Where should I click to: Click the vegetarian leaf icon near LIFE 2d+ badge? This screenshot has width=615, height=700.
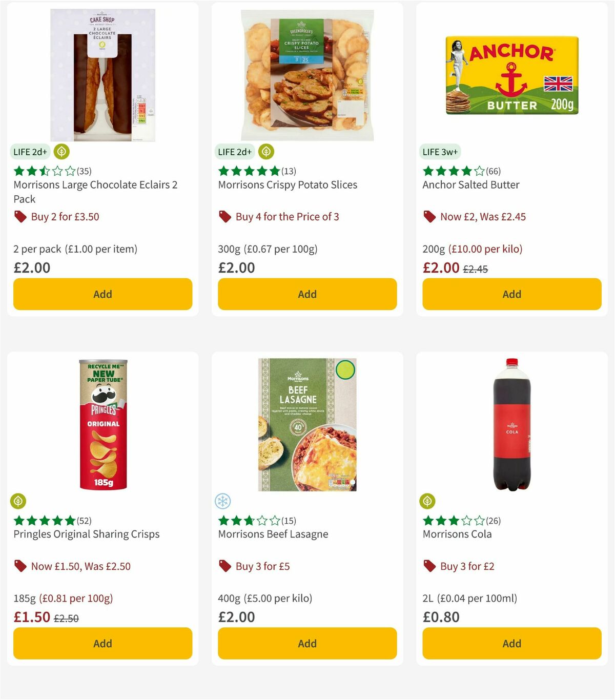pyautogui.click(x=61, y=152)
